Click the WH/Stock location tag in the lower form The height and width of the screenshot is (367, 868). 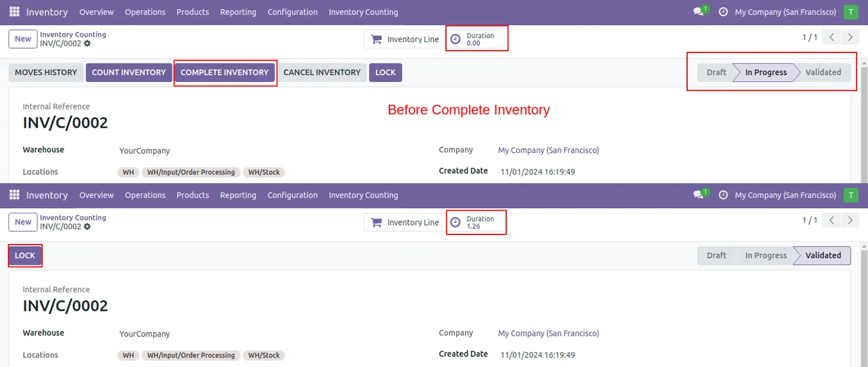(x=264, y=356)
